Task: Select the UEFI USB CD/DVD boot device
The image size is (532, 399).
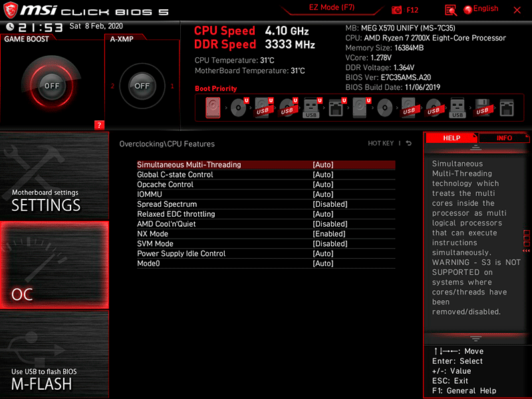Action: 288,108
